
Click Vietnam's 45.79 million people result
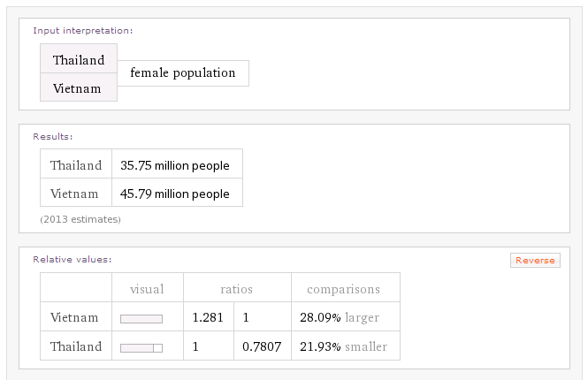point(175,194)
